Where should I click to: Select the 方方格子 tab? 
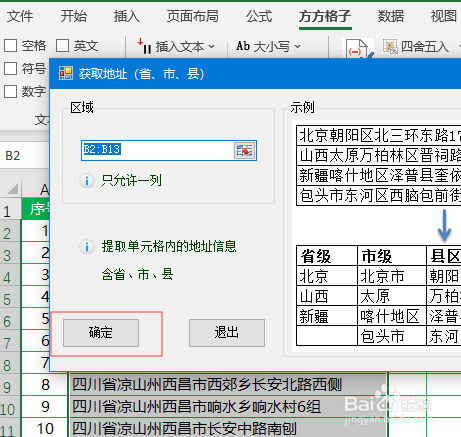(325, 16)
